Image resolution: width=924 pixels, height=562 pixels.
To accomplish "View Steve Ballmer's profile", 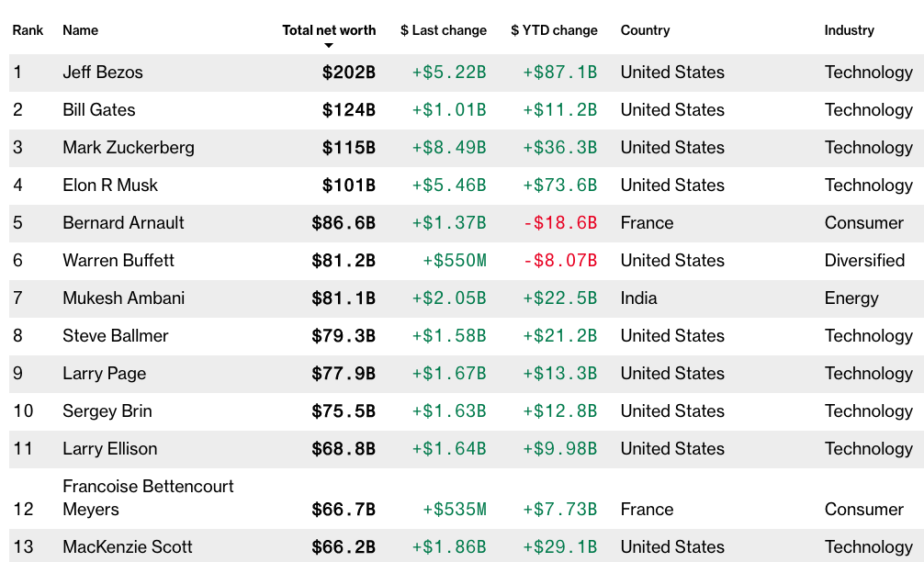I will [x=116, y=336].
